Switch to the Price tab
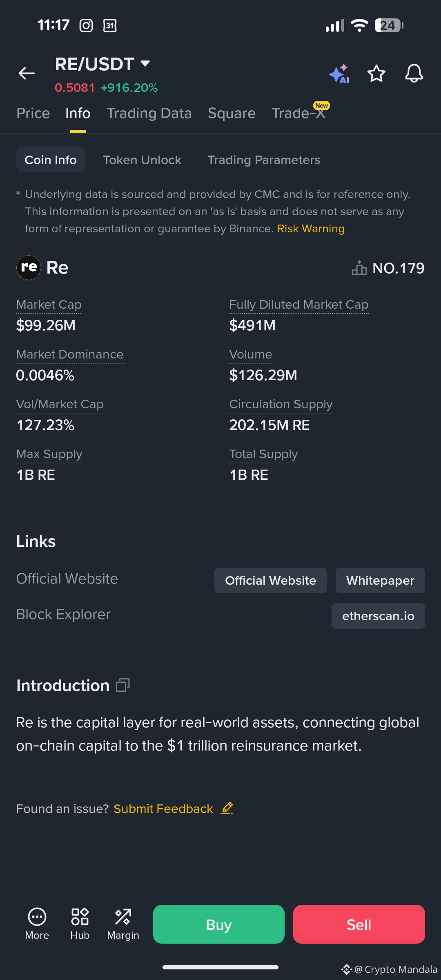The height and width of the screenshot is (980, 441). tap(33, 113)
